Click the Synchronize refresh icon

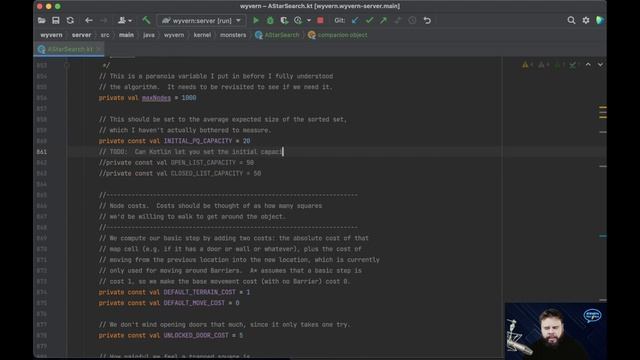pos(70,20)
